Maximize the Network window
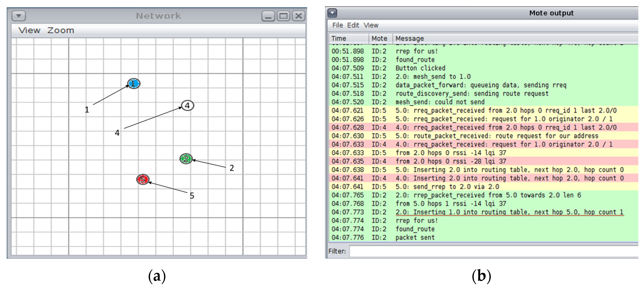644x288 pixels. (x=283, y=16)
